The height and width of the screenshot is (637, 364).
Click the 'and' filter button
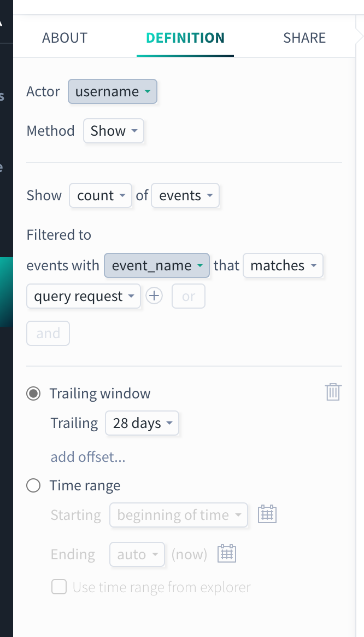pyautogui.click(x=48, y=333)
